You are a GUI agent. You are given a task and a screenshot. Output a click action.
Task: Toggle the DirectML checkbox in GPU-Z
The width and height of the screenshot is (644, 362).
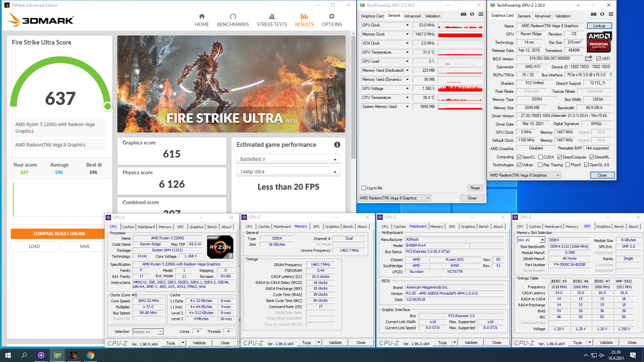click(x=592, y=157)
